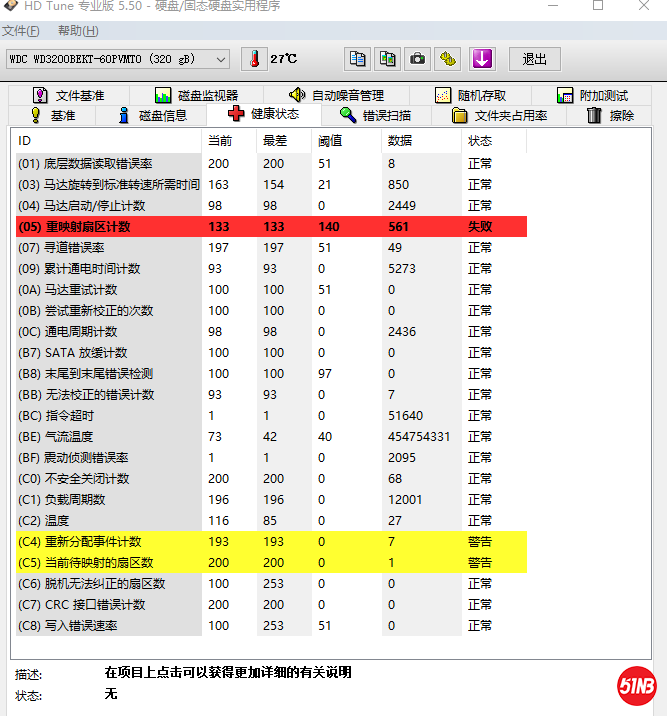
Task: Open the 文件(F) menu
Action: click(21, 31)
